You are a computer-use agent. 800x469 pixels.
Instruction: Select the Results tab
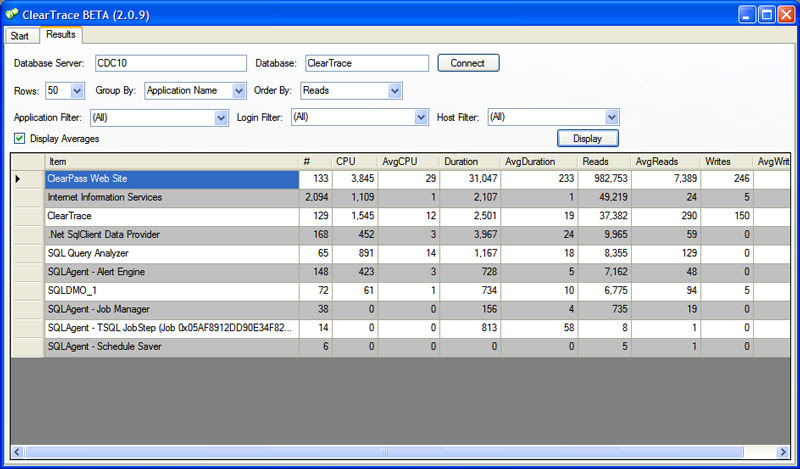click(x=61, y=34)
